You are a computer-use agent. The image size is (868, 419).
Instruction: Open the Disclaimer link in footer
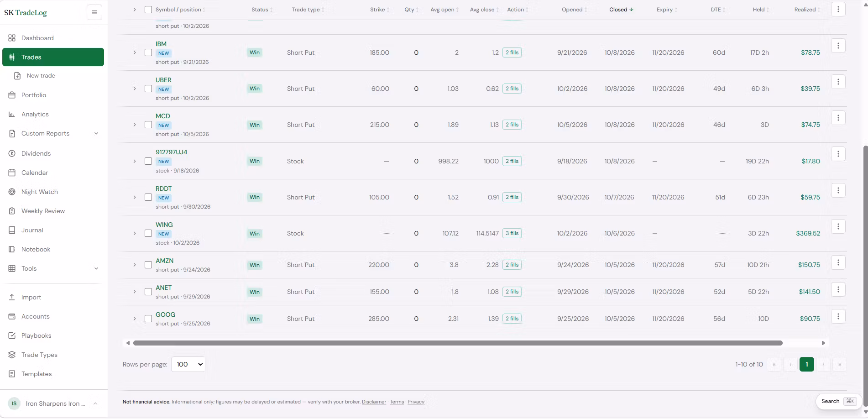tap(374, 402)
